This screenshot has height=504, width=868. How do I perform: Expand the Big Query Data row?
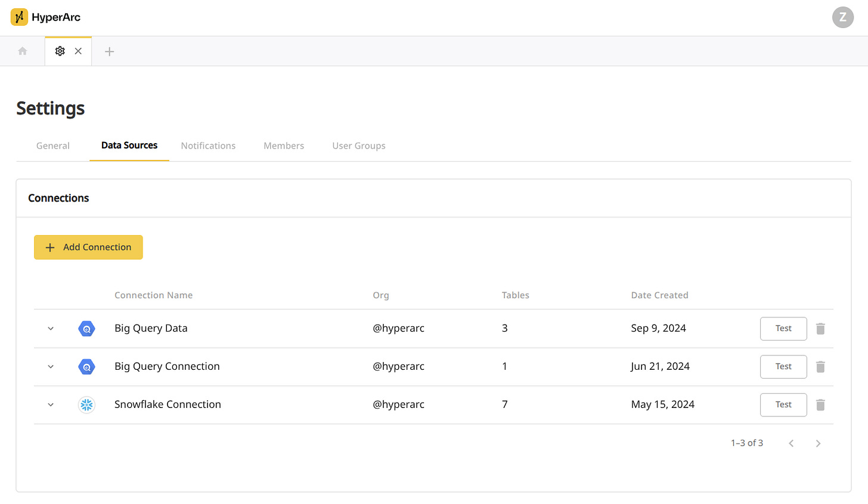(51, 329)
